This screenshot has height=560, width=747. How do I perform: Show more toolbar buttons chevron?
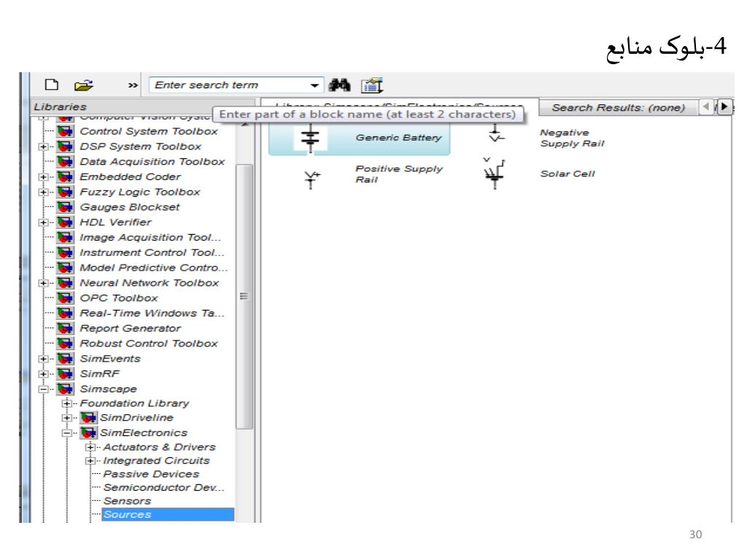133,85
